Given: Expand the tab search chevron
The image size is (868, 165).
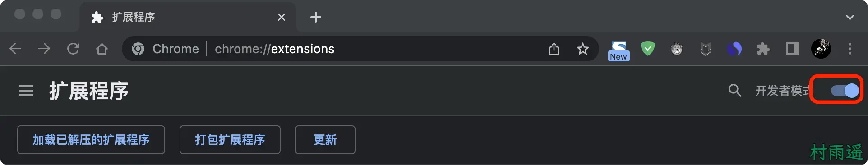Looking at the screenshot, I should 850,17.
